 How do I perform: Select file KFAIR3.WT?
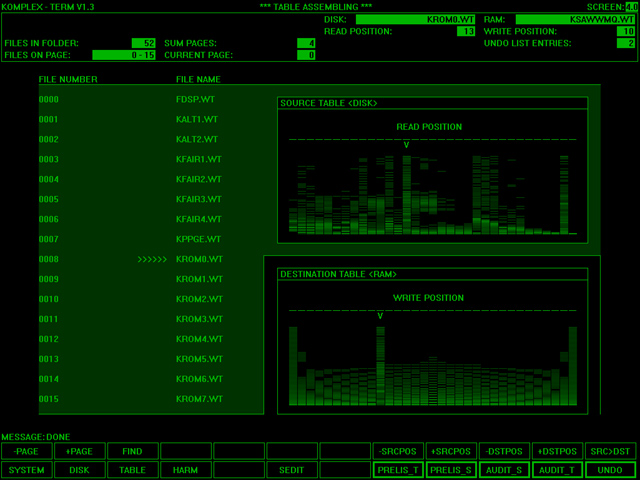(199, 200)
